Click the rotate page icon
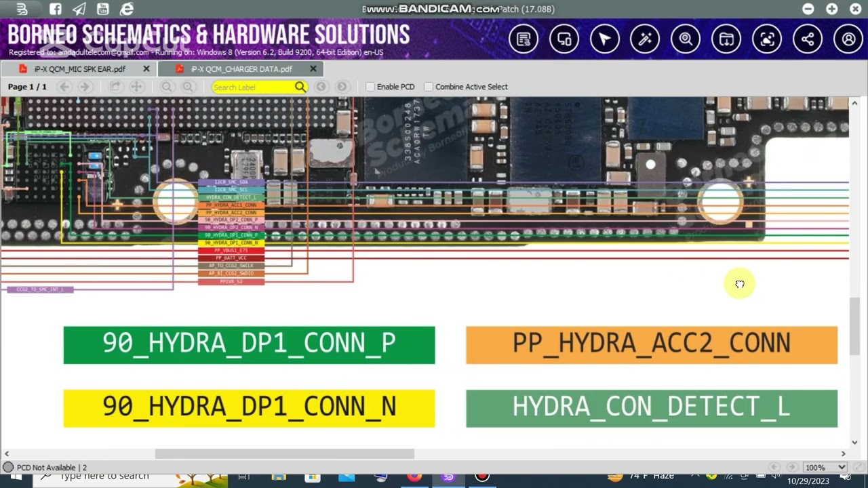 pos(115,87)
